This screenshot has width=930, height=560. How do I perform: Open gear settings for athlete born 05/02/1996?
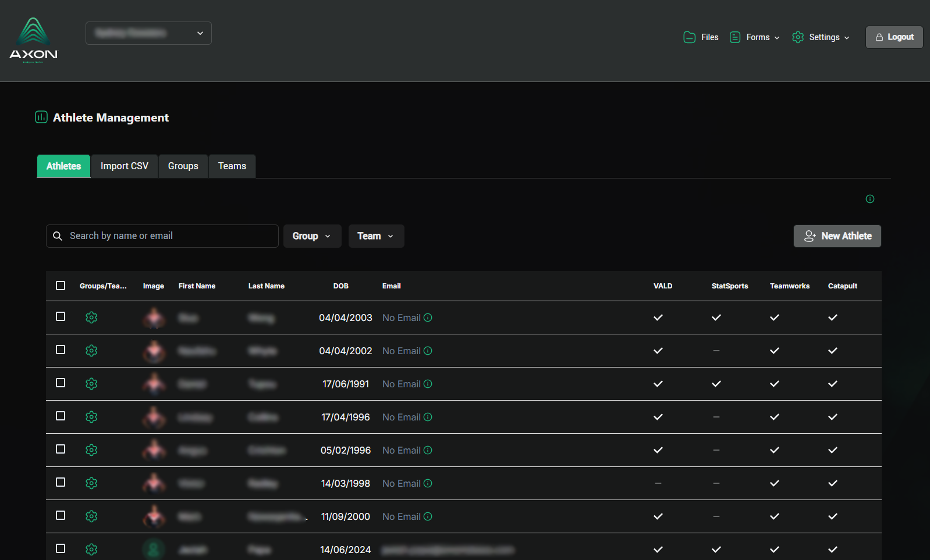coord(91,450)
